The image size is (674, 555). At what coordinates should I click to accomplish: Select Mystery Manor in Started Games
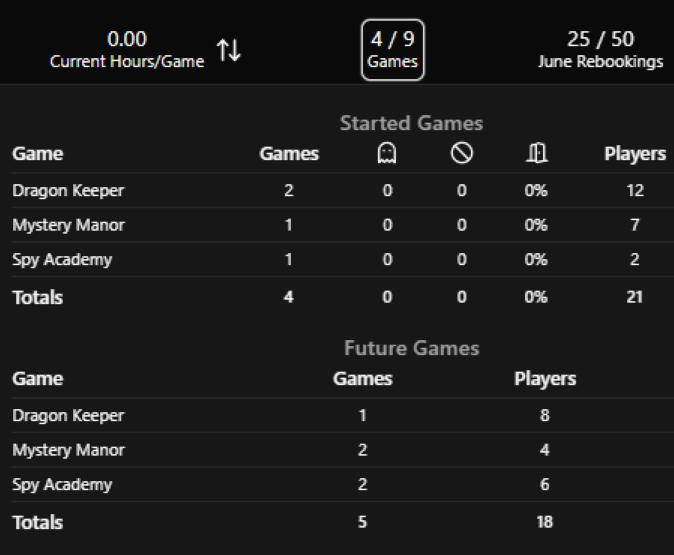pyautogui.click(x=68, y=225)
